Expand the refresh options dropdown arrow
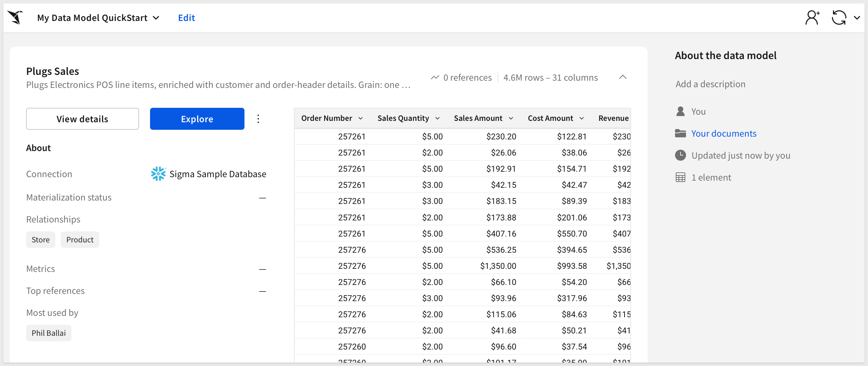The width and height of the screenshot is (868, 366). pyautogui.click(x=857, y=18)
